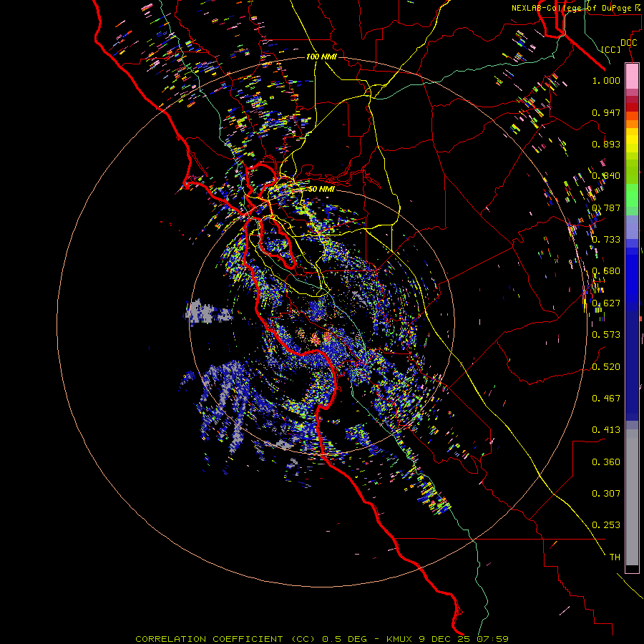Viewport: 644px width, 644px height.
Task: Click the "CORRELATION COEFFICIENT (CC)" caption text
Action: click(225, 639)
